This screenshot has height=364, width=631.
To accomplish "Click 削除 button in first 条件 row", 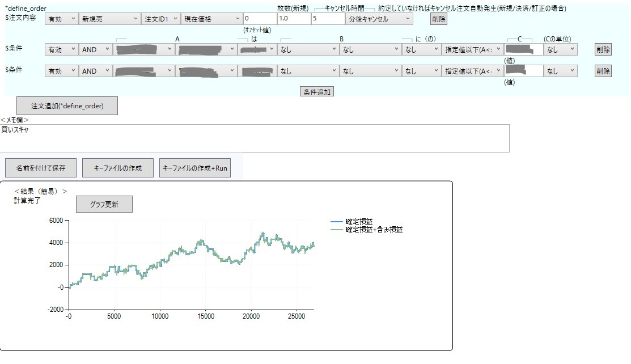I will tap(603, 49).
